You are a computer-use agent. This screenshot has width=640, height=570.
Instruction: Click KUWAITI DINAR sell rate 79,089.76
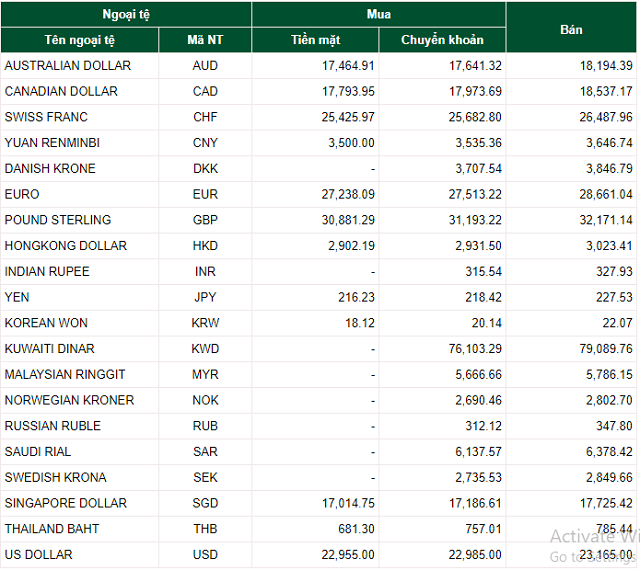click(606, 349)
